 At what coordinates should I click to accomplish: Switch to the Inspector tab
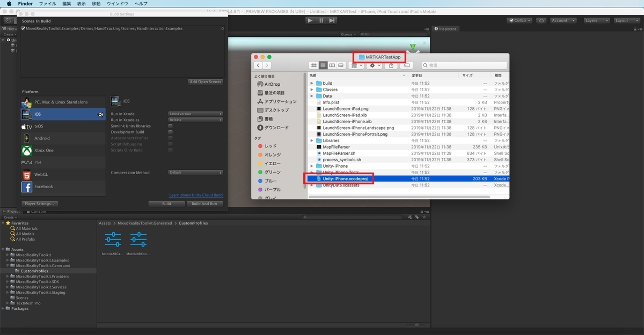(x=445, y=29)
